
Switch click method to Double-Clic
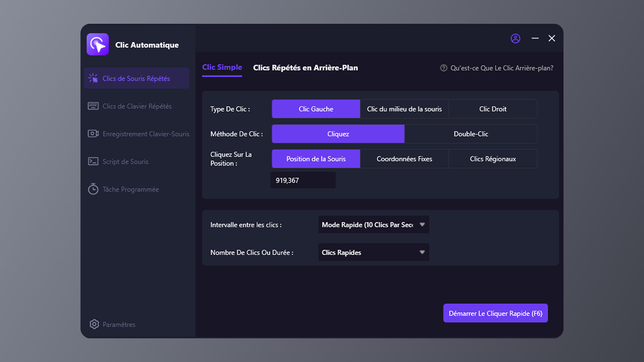pos(471,134)
